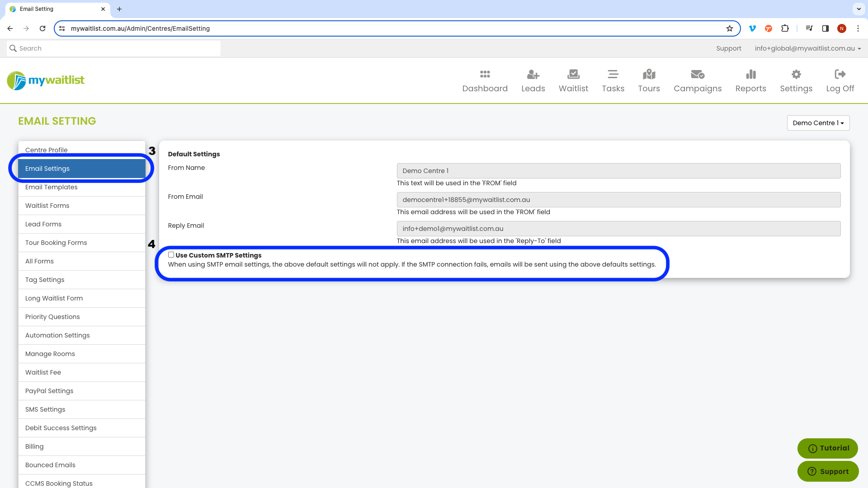Click the Log Off exit icon
The width and height of the screenshot is (868, 488).
[840, 74]
